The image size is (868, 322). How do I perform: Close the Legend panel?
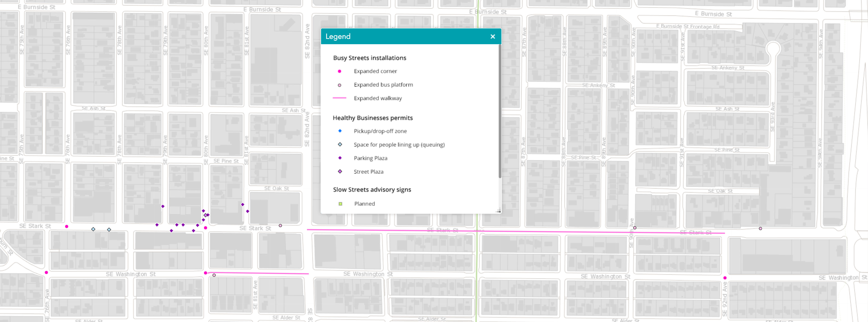(493, 36)
